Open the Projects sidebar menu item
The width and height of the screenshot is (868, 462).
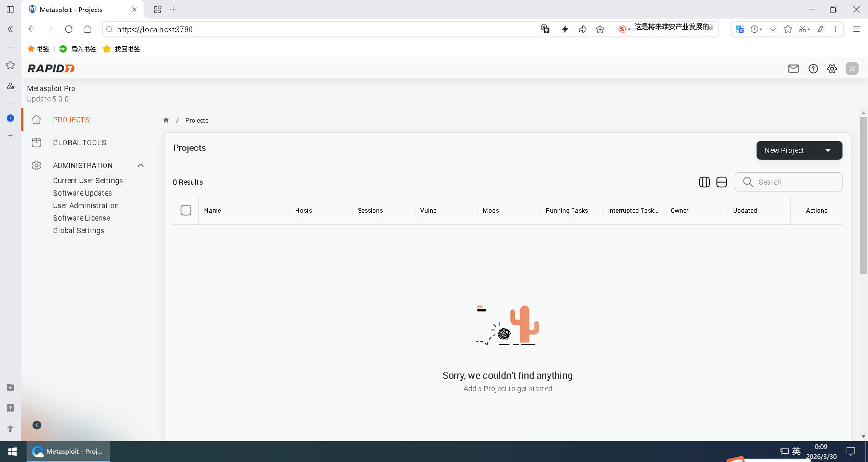click(x=71, y=120)
